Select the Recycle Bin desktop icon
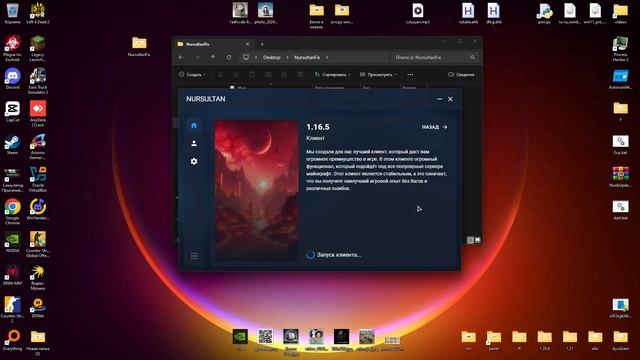The height and width of the screenshot is (360, 640). pos(12,13)
